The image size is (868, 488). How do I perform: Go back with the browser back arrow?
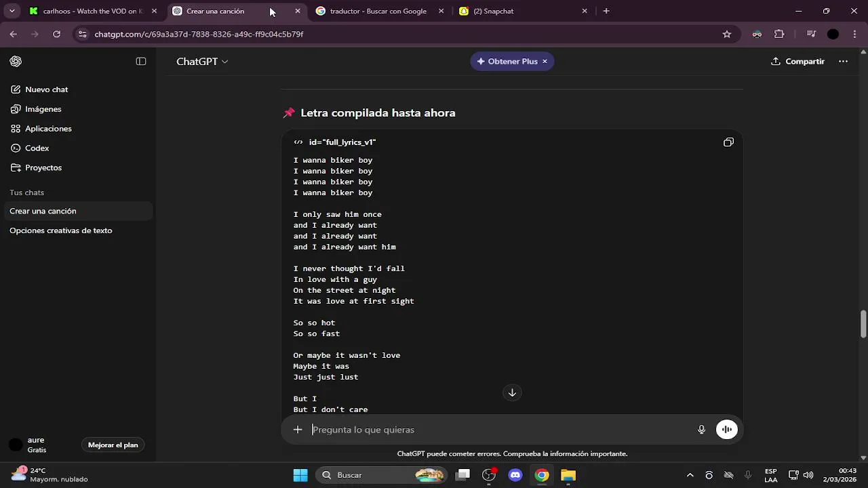[14, 34]
